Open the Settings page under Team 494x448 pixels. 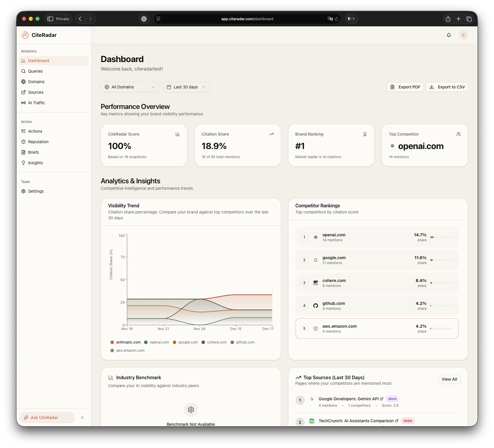coord(36,191)
